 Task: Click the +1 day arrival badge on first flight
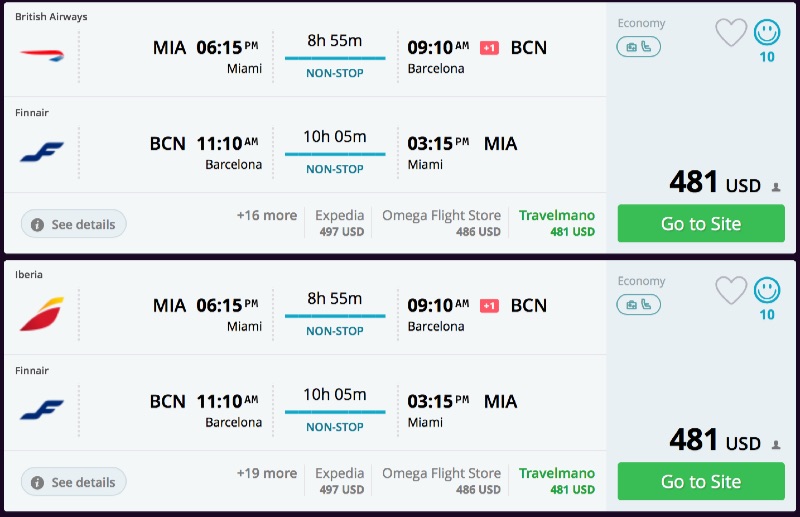[x=489, y=48]
